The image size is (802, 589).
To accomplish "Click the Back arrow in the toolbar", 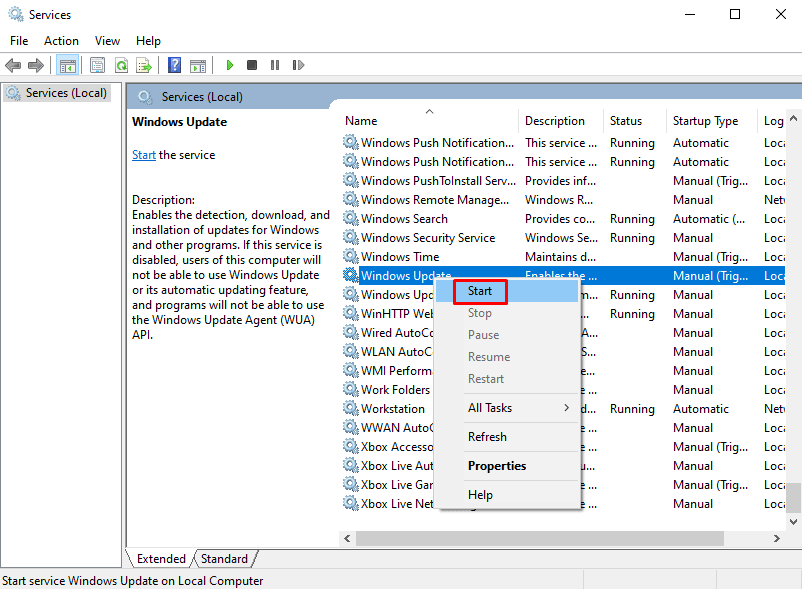I will [13, 66].
